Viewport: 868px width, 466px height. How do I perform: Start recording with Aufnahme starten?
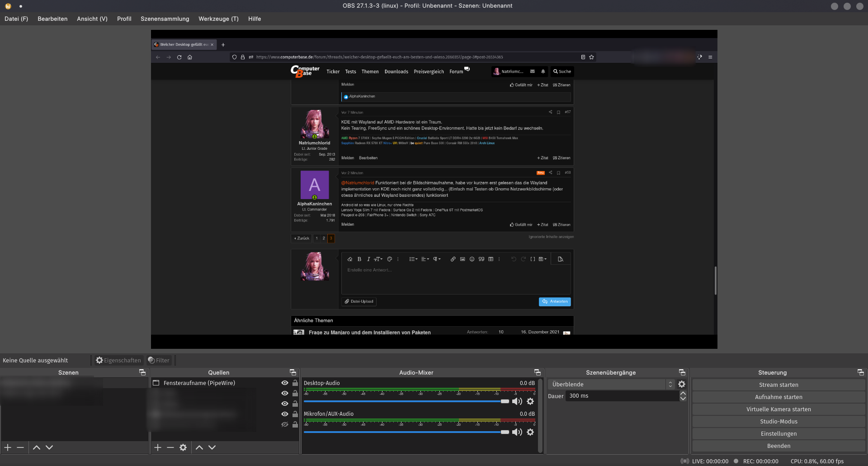(778, 397)
